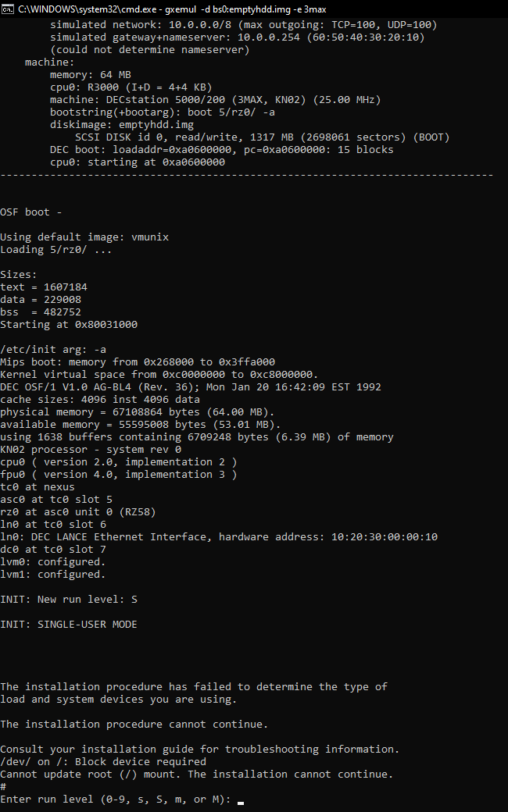Click 'INIT: SINGLE-USER MODE' text
508x812 pixels.
(x=69, y=625)
